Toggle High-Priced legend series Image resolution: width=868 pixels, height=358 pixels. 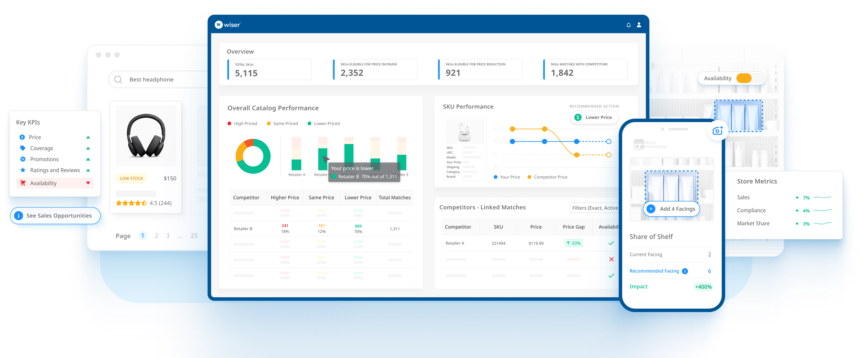click(x=242, y=123)
